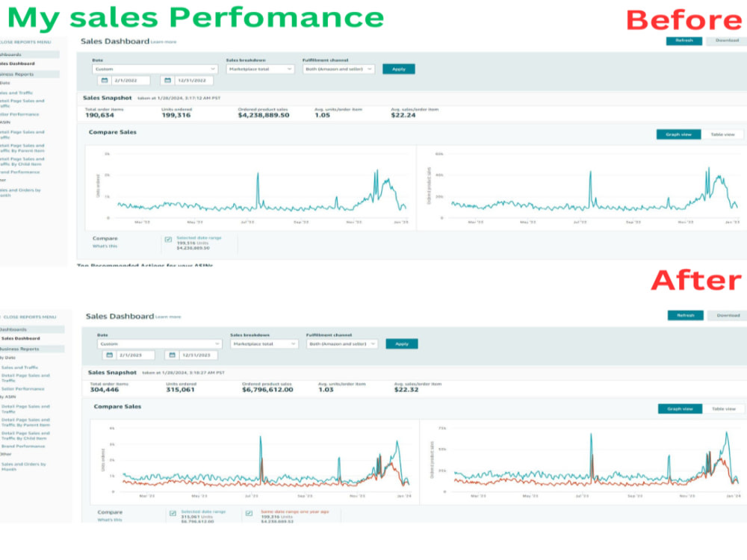Open Sales and Orders by Month in After sidebar
The image size is (747, 560).
[23, 467]
